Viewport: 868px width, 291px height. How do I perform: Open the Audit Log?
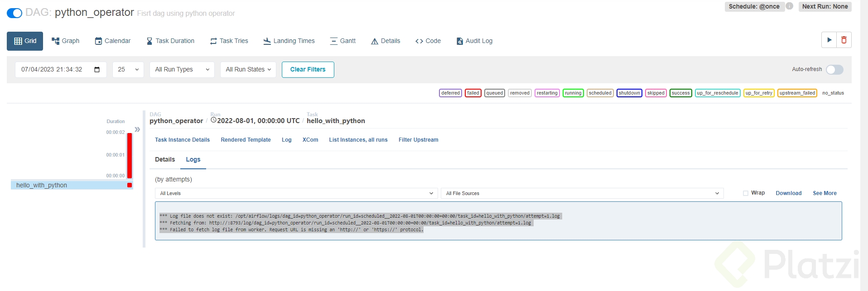pyautogui.click(x=474, y=41)
